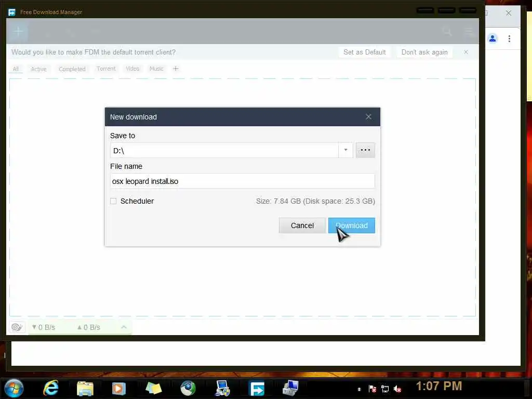Click the Save to path field
Image resolution: width=532 pixels, height=399 pixels.
point(224,150)
